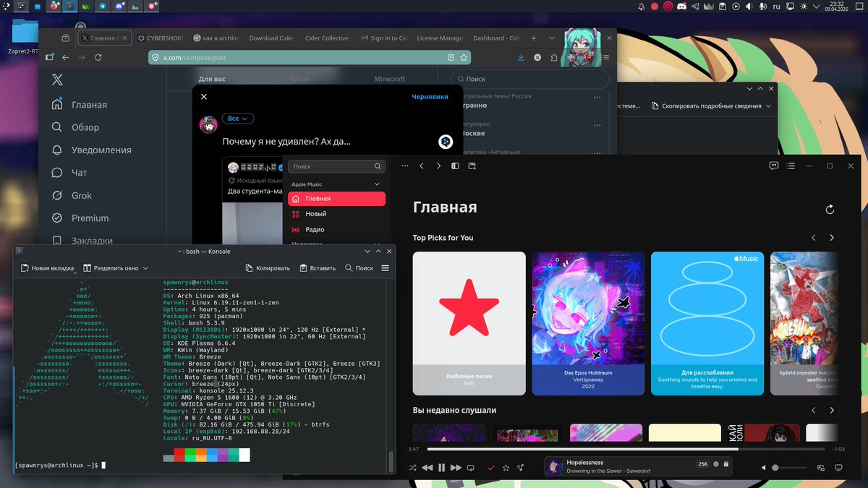Open the cast devices icon in player
868x488 pixels.
tap(820, 468)
